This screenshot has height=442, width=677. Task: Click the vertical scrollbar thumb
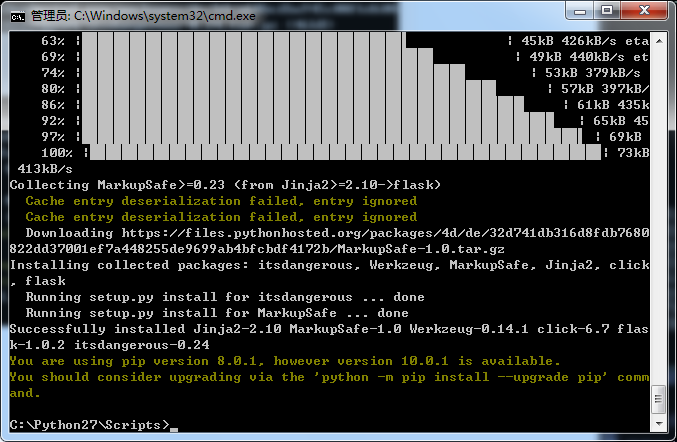[659, 399]
